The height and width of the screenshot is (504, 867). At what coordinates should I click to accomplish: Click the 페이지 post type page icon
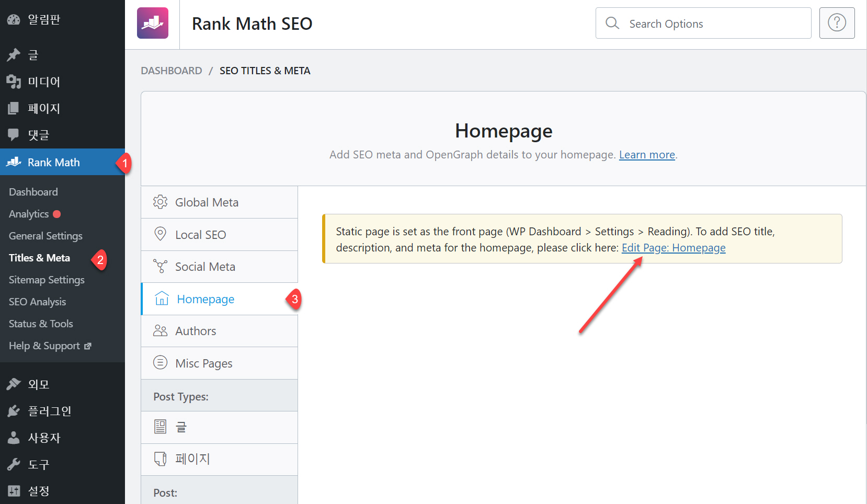pos(161,459)
